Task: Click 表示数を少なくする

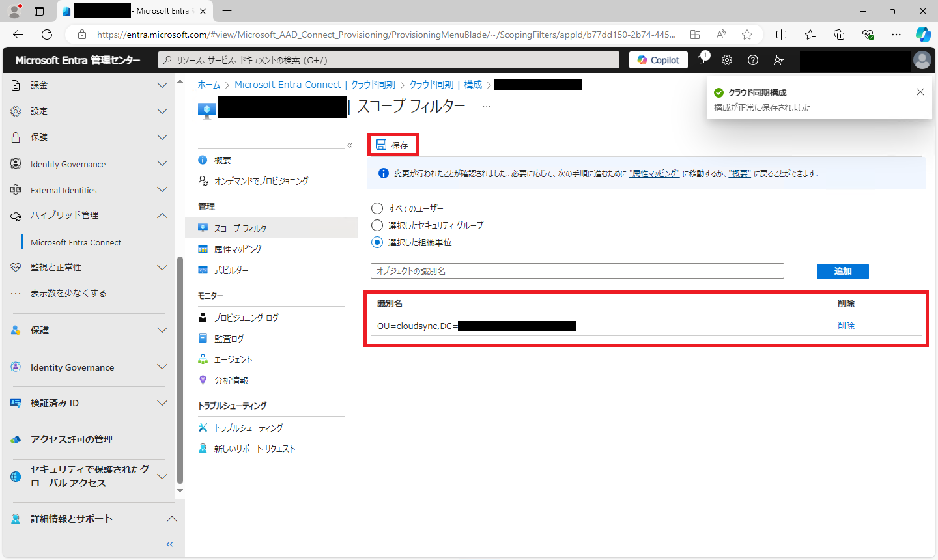Action: [68, 293]
